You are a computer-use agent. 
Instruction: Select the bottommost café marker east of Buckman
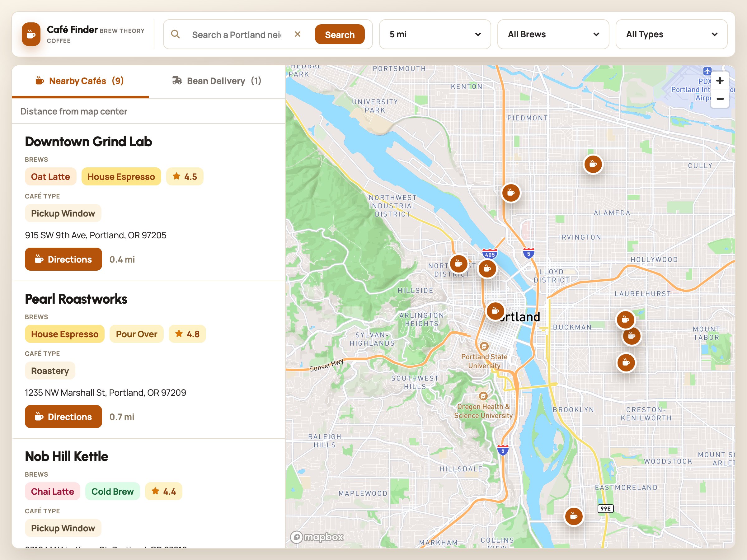[x=626, y=363]
